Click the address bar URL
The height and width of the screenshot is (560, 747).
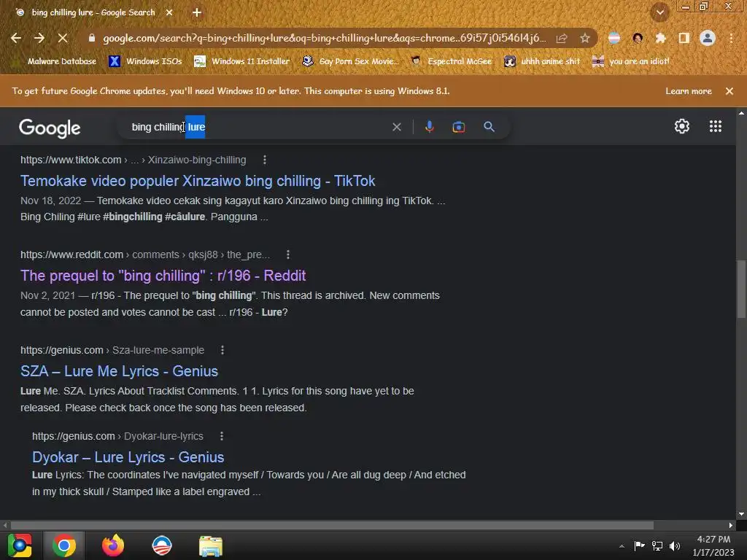coord(324,38)
